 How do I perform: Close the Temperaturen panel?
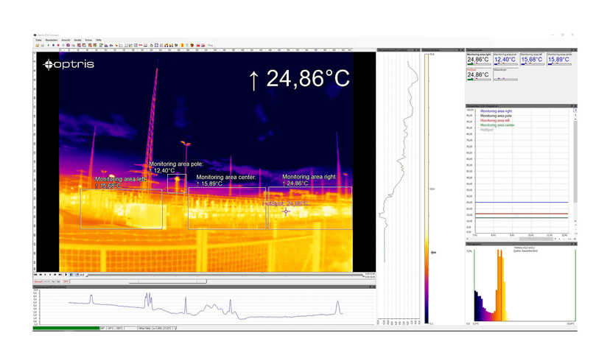(575, 50)
